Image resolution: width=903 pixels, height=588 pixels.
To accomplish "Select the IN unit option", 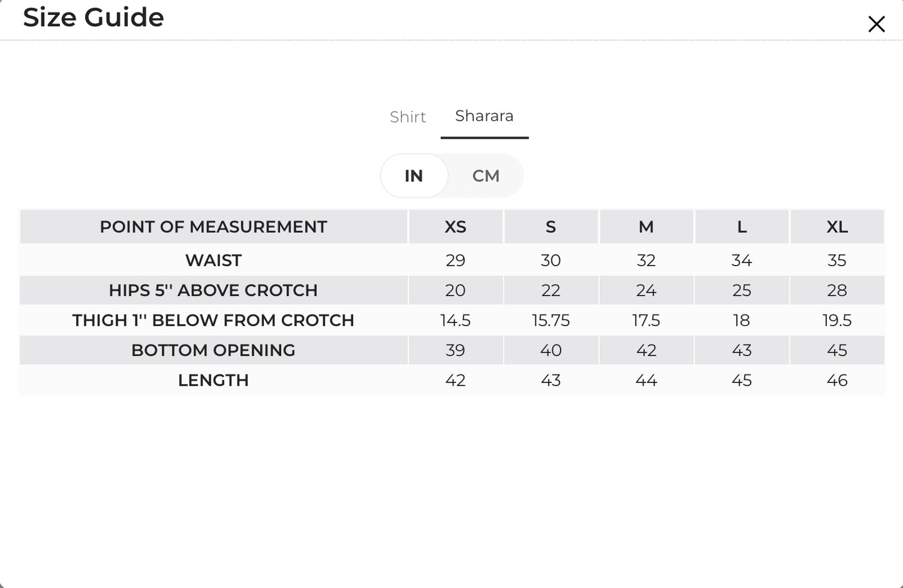I will click(x=414, y=176).
